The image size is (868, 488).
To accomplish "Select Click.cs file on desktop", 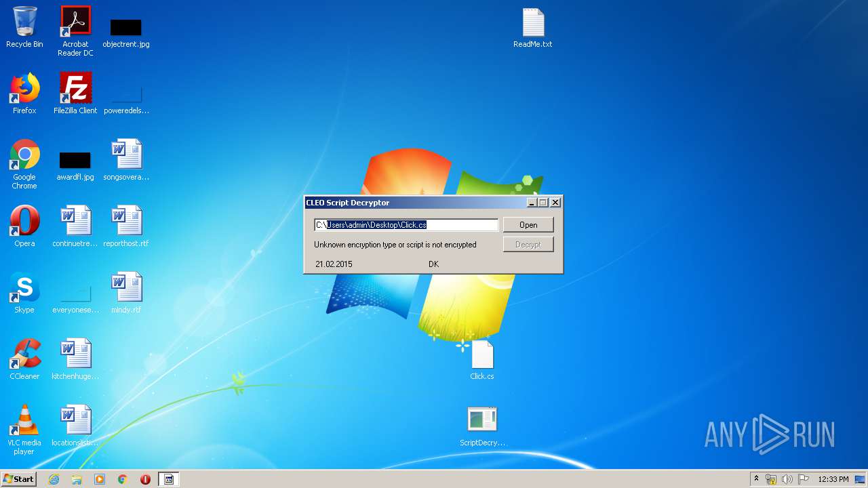I will click(482, 359).
